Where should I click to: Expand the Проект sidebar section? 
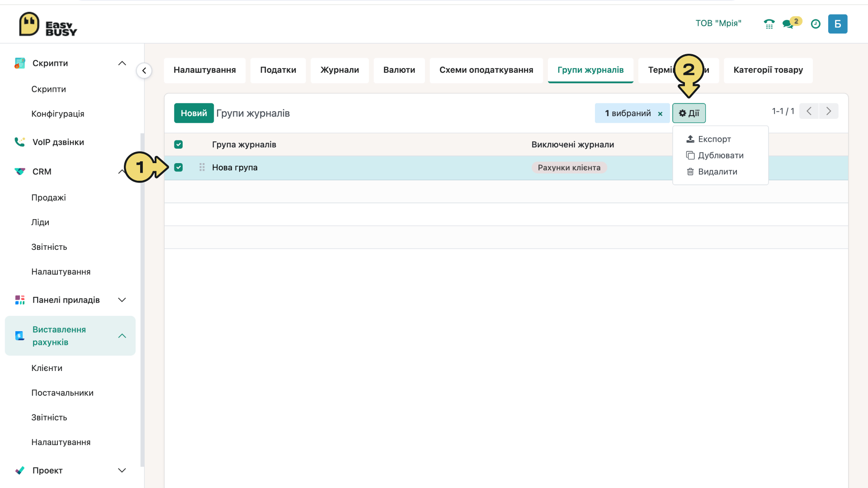(x=122, y=470)
